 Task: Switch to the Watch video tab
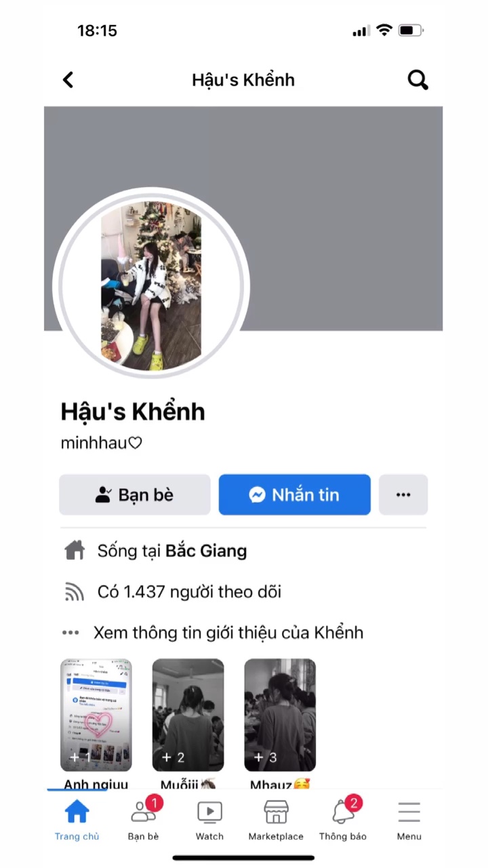[x=209, y=820]
